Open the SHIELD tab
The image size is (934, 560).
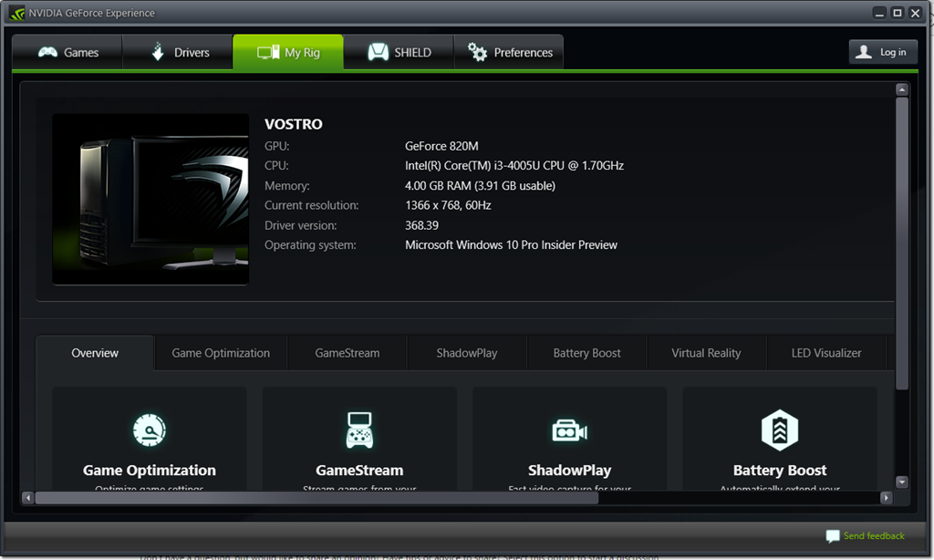pos(399,52)
